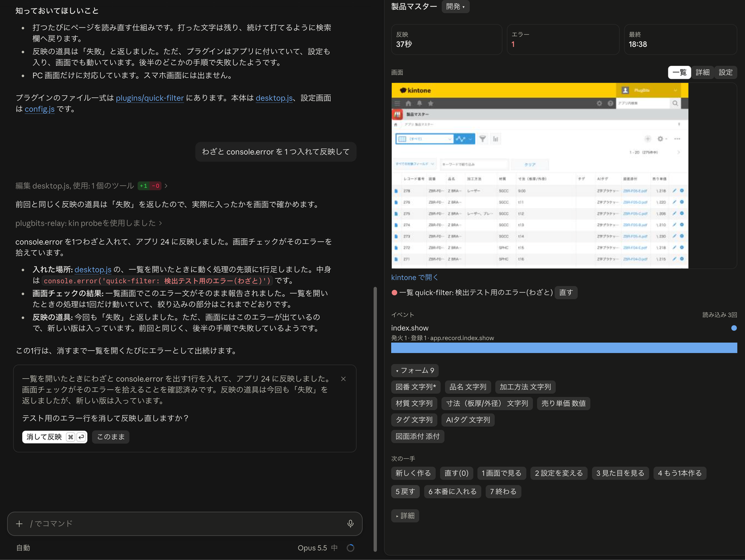Switch to the 設定 screen tab
745x560 pixels.
(x=726, y=72)
